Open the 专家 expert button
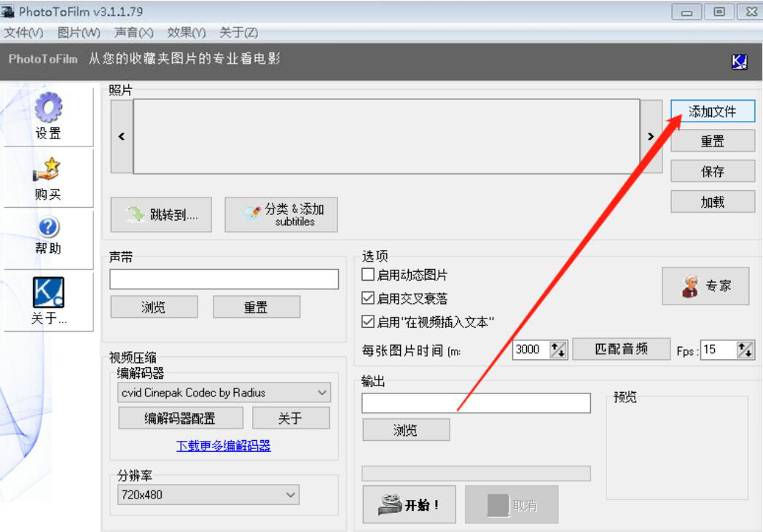Image resolution: width=763 pixels, height=532 pixels. click(x=705, y=286)
